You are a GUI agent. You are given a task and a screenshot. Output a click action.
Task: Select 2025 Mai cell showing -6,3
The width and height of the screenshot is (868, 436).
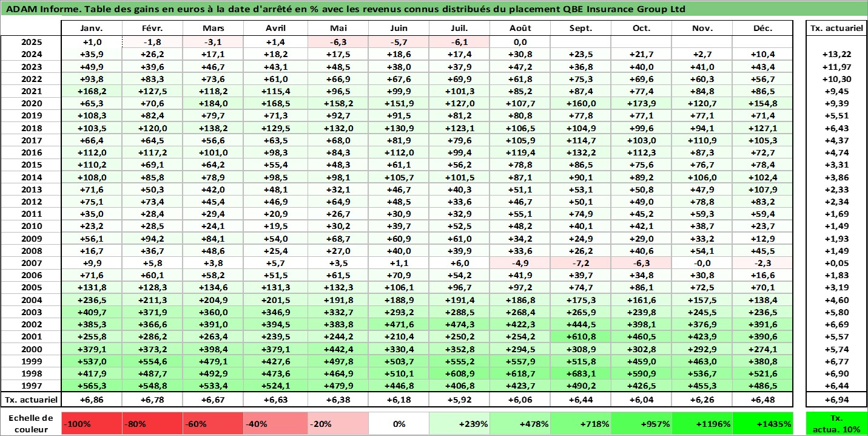(x=337, y=43)
